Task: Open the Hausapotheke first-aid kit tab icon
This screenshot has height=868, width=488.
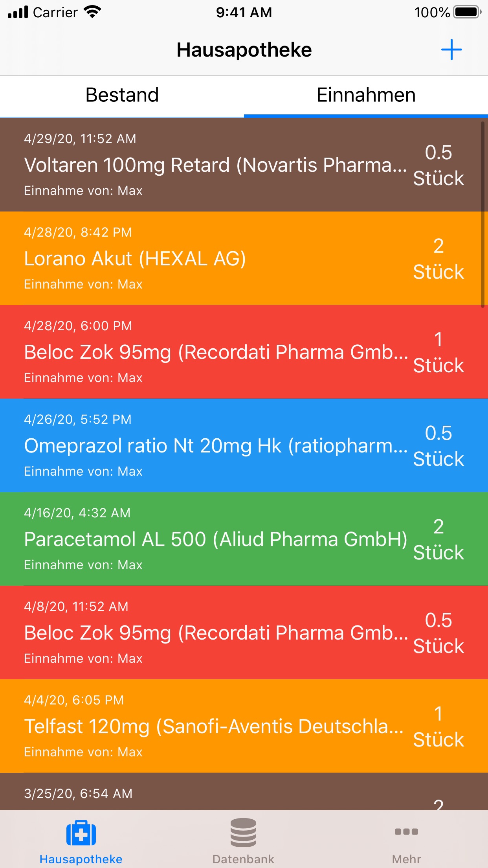Action: click(81, 833)
